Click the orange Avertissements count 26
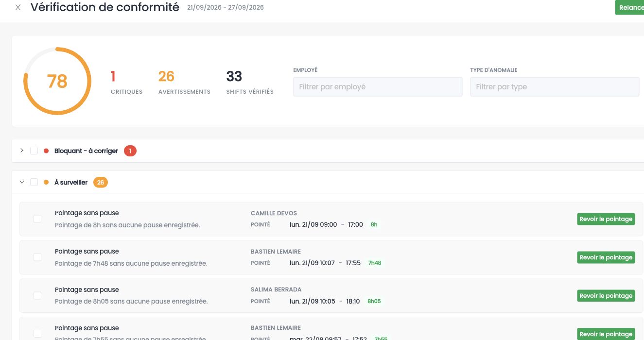The width and height of the screenshot is (644, 340). [x=166, y=76]
